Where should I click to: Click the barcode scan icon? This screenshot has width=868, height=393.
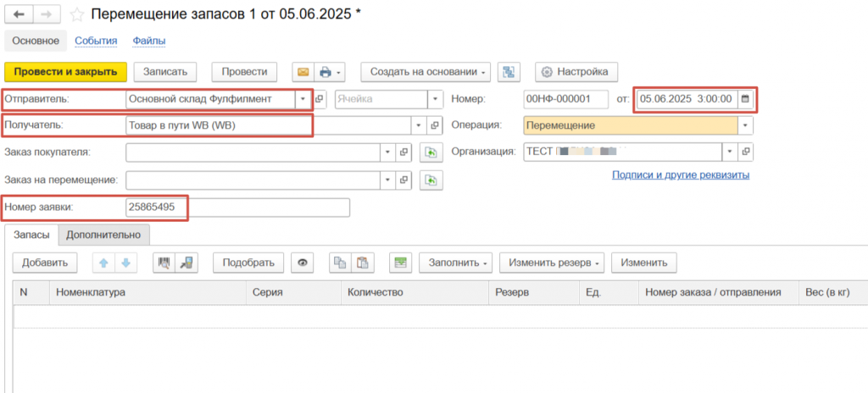point(164,263)
